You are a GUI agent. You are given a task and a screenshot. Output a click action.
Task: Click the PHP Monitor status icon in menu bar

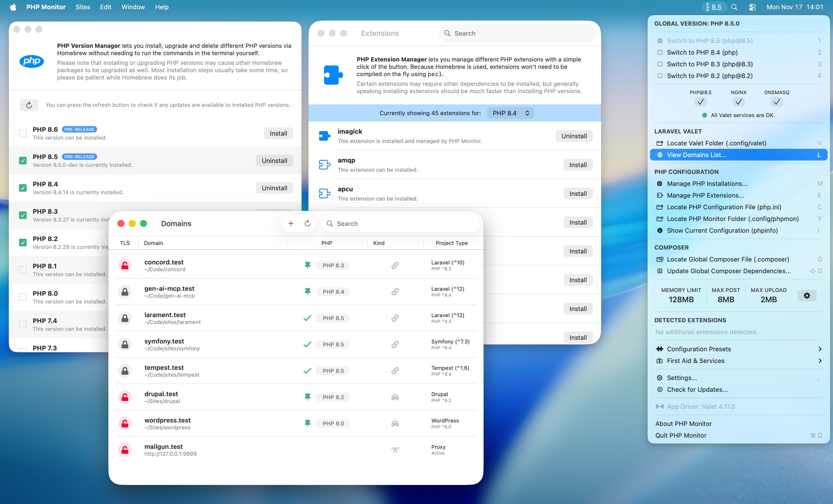(x=714, y=7)
